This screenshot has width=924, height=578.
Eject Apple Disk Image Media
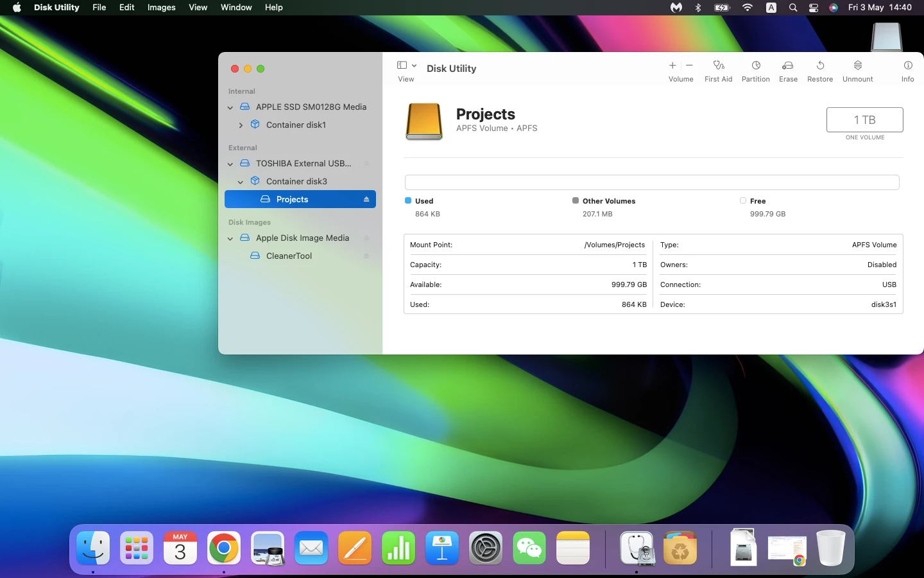tap(366, 238)
